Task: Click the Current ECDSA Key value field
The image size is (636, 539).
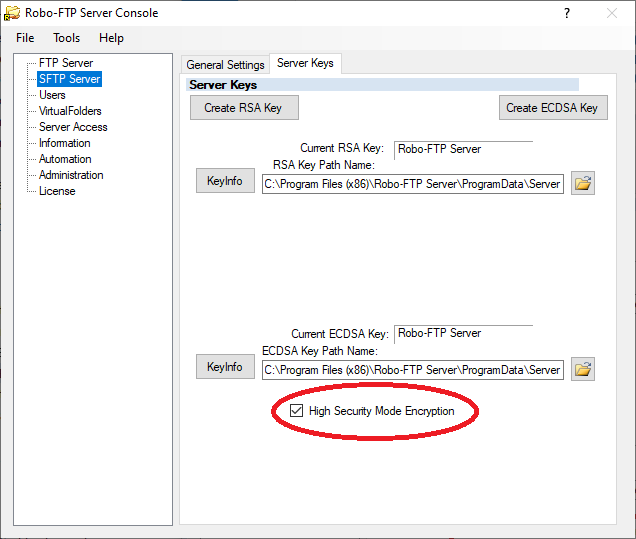Action: tap(463, 333)
